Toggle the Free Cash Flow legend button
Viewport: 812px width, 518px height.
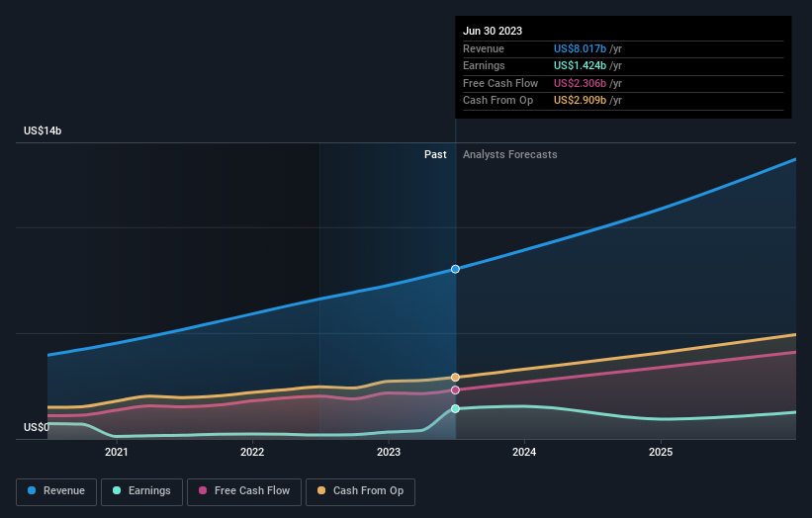click(244, 491)
